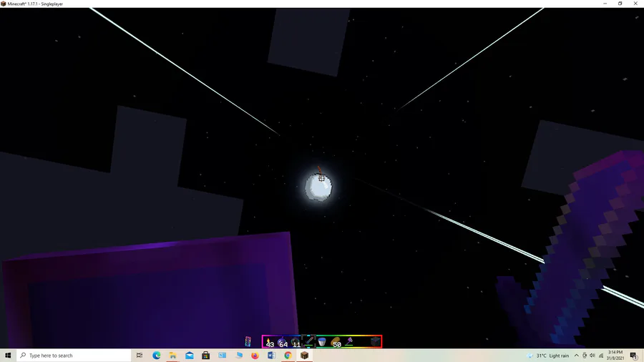The image size is (644, 362).
Task: Select the stack of 50 baked potatoes
Action: (336, 342)
